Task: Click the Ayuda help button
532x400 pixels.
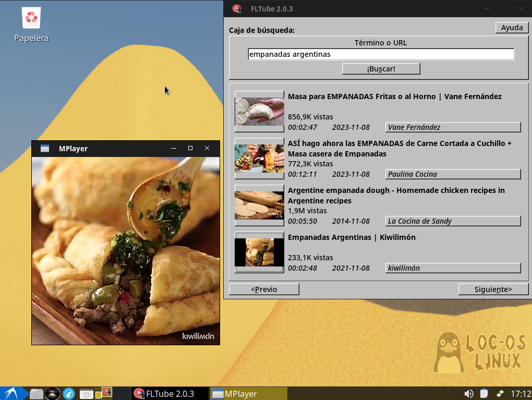Action: [512, 28]
